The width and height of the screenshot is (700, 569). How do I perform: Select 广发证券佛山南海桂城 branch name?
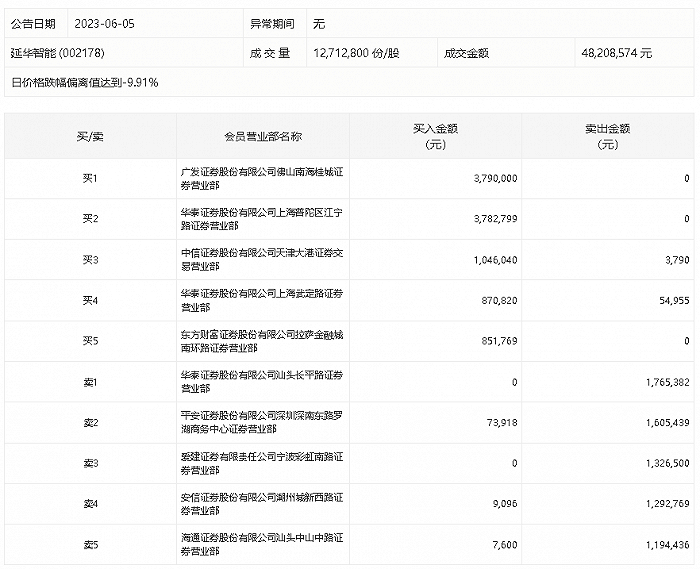point(262,179)
